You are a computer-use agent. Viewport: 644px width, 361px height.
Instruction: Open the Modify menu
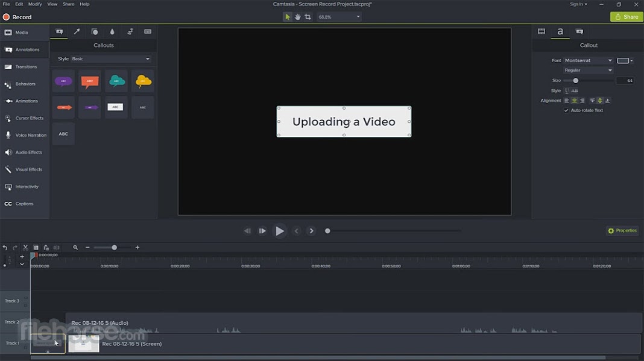35,4
